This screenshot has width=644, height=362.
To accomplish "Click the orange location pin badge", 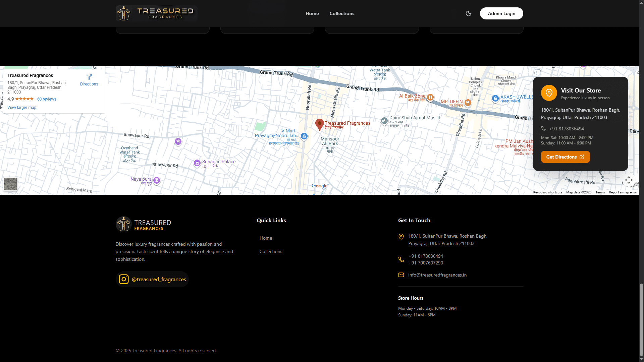I will (x=549, y=93).
